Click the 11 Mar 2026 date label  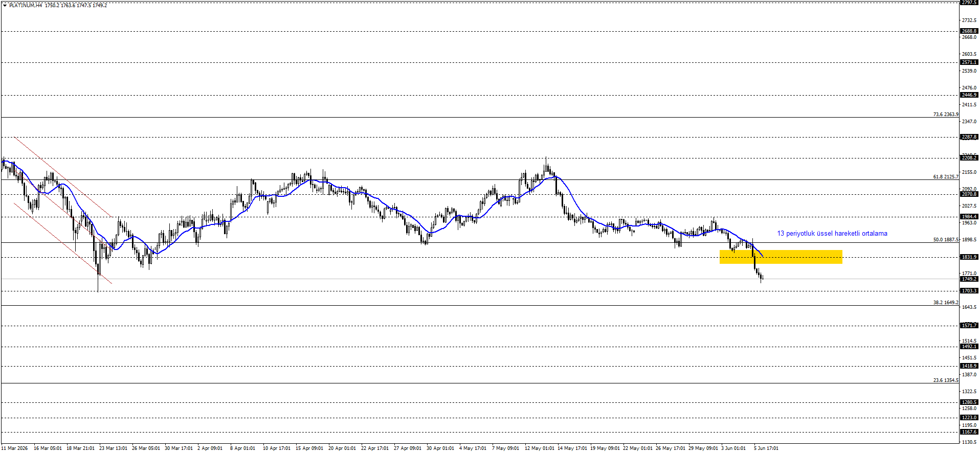14,448
